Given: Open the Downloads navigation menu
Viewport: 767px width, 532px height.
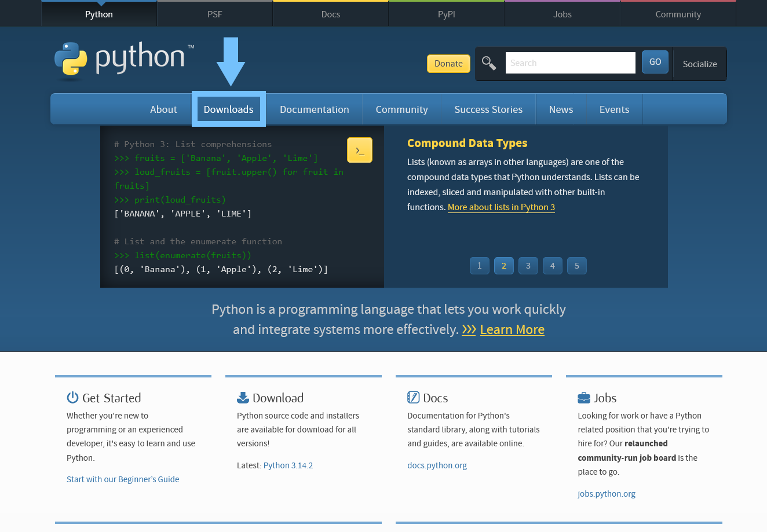Looking at the screenshot, I should (x=228, y=109).
